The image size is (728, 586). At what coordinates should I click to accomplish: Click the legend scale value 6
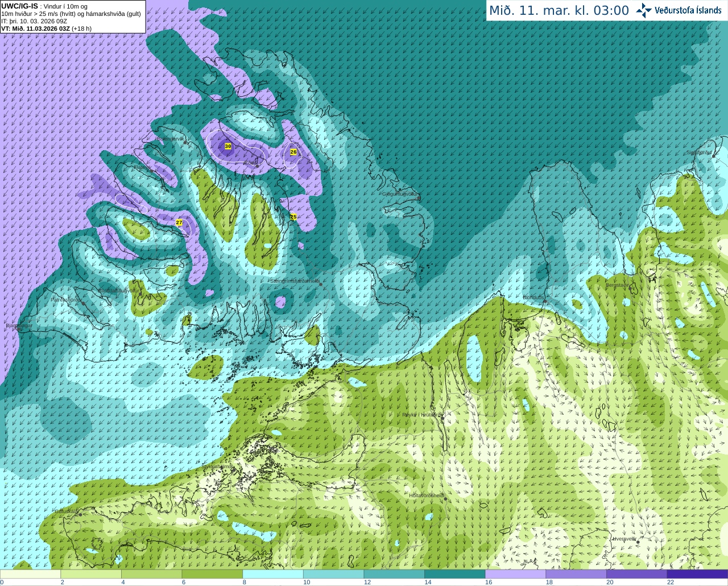click(184, 582)
